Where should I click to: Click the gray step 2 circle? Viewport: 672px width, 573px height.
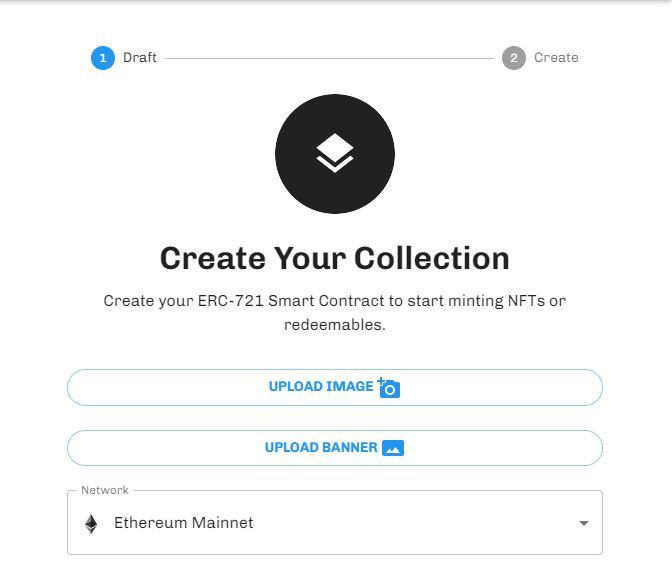[514, 58]
